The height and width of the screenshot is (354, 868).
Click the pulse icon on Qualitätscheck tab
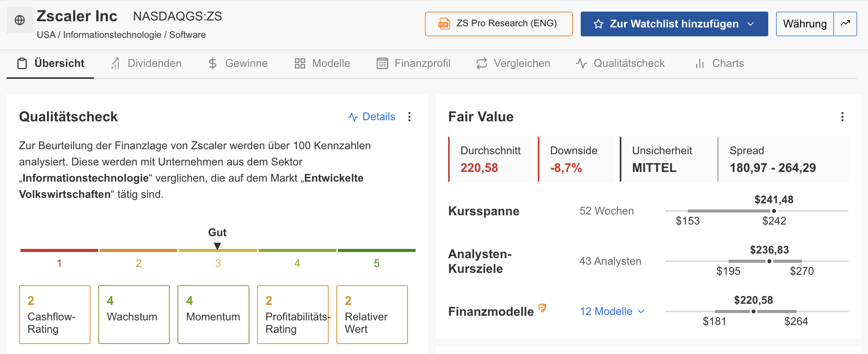click(x=581, y=63)
